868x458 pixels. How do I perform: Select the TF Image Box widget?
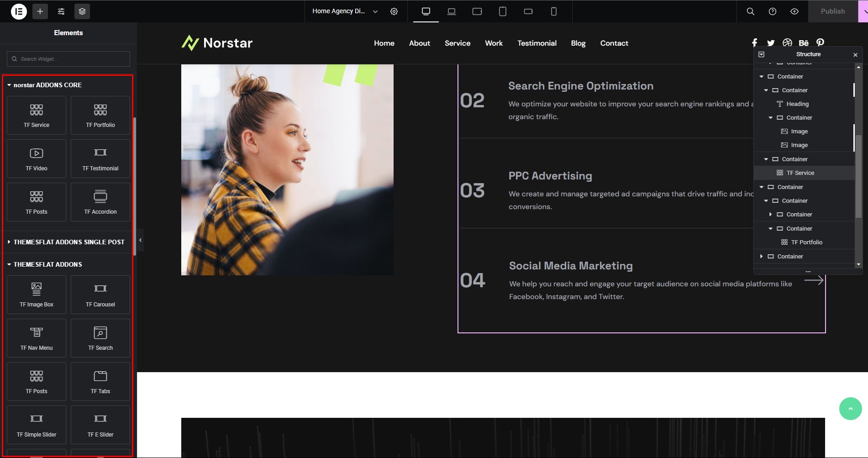37,295
